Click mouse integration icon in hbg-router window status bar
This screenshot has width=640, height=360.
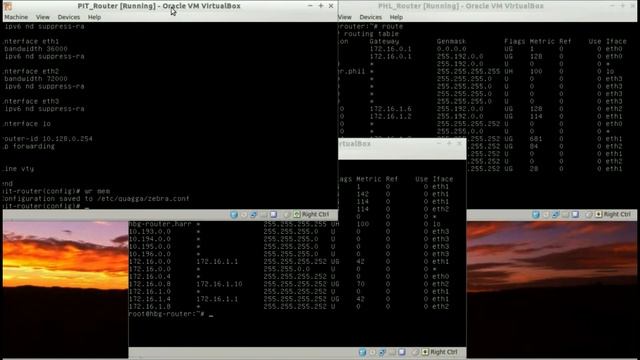click(415, 352)
